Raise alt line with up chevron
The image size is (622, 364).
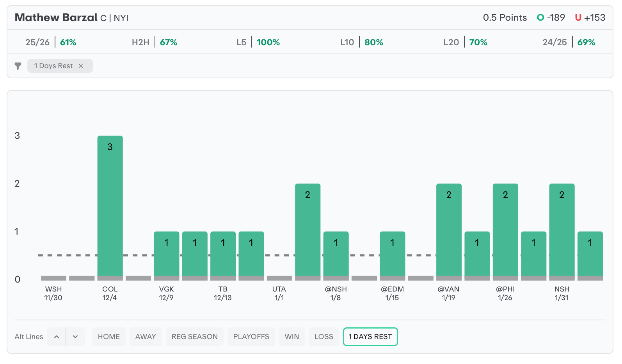(x=57, y=337)
